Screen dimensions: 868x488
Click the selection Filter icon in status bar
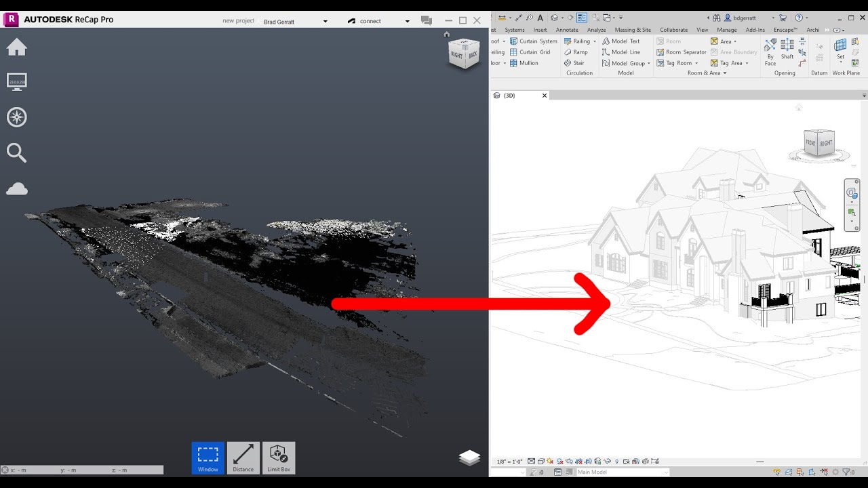(x=847, y=472)
